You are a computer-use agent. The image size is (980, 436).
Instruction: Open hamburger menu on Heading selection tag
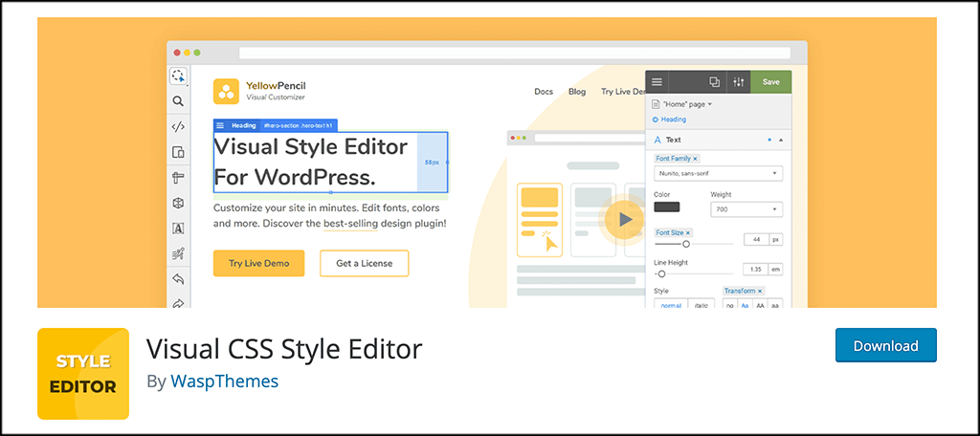point(220,125)
